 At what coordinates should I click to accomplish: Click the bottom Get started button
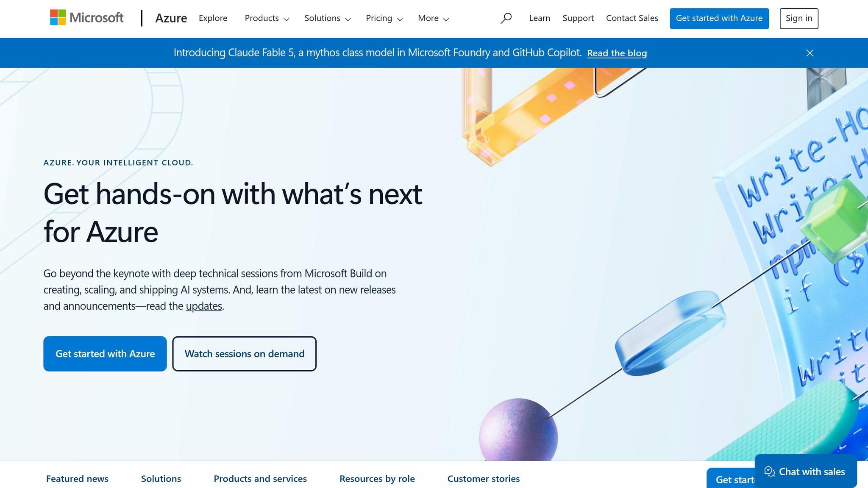731,479
